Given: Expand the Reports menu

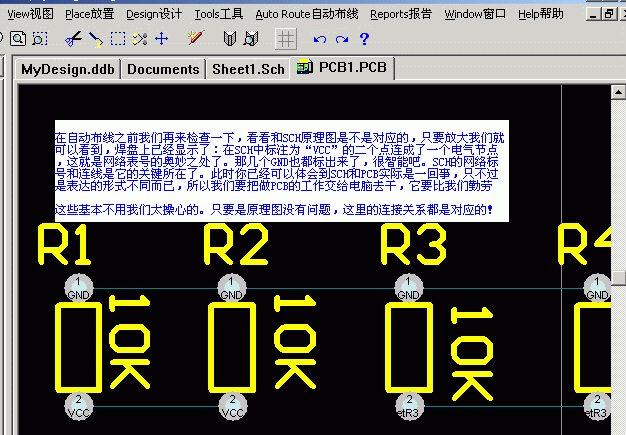Looking at the screenshot, I should click(x=400, y=14).
